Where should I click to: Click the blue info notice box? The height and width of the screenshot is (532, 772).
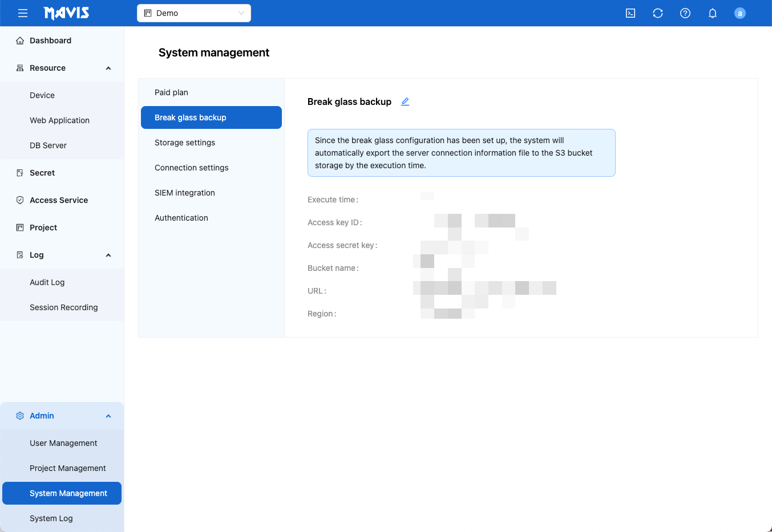pos(462,153)
